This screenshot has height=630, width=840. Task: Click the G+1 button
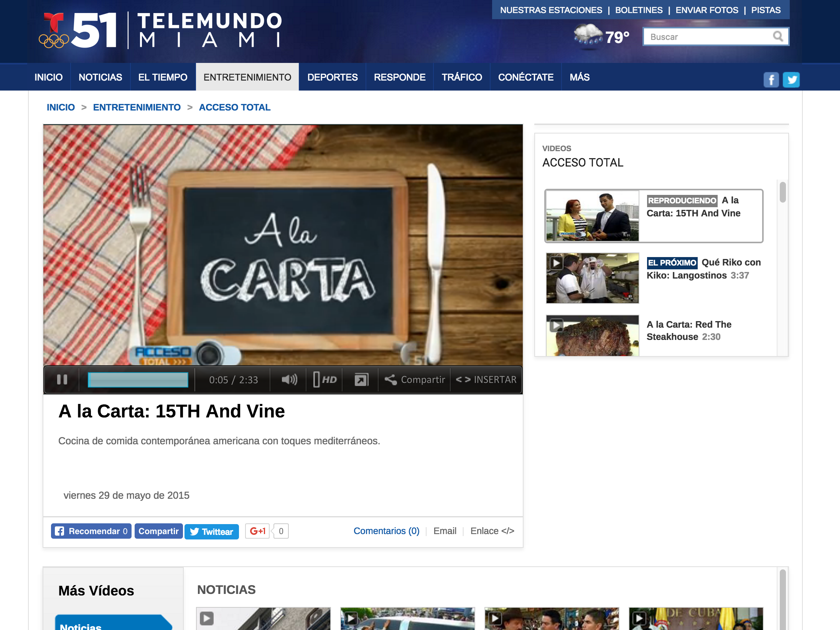tap(257, 531)
